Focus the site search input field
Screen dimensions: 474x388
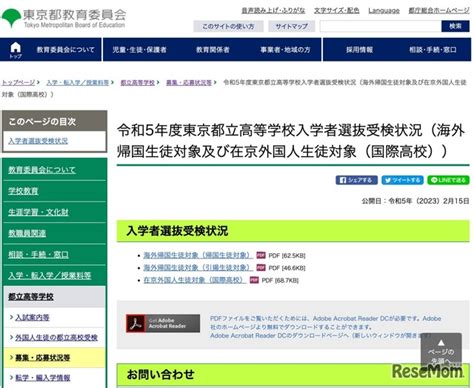point(380,26)
